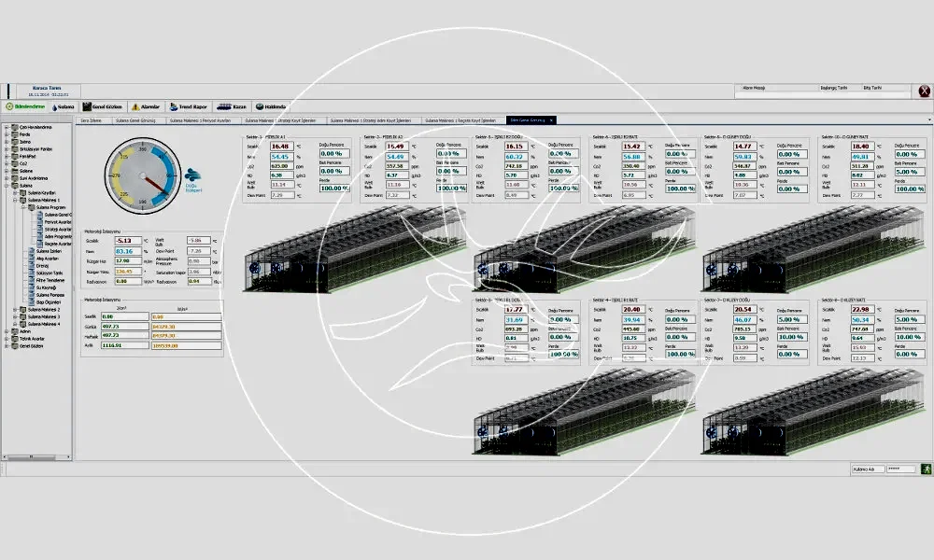Expand the Sulama Makinesi 2 node
The image size is (934, 560).
(x=16, y=310)
